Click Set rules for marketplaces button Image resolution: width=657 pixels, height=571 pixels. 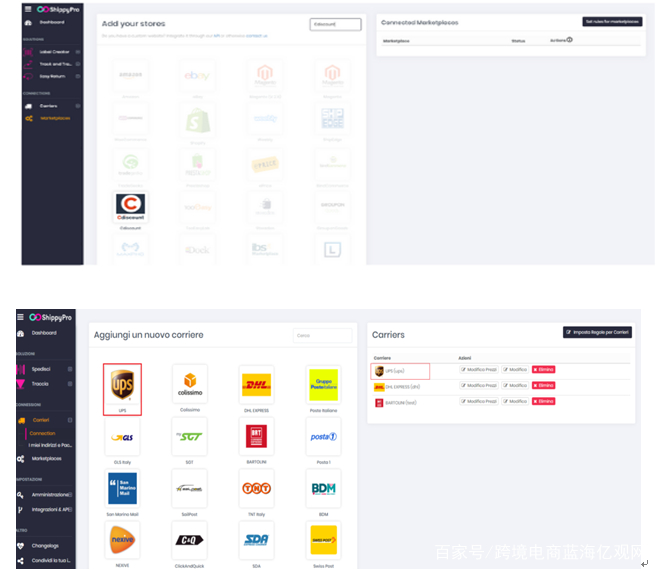[x=612, y=21]
